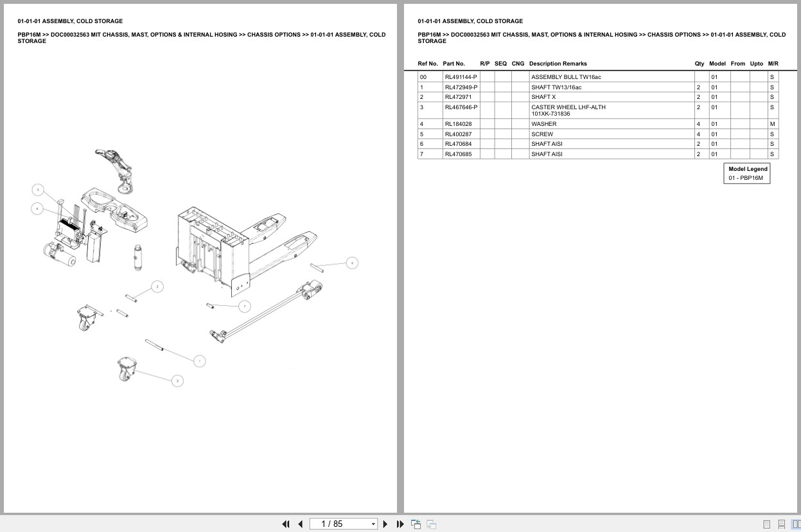The width and height of the screenshot is (801, 532).
Task: Click the greyed next view icon
Action: click(x=432, y=524)
